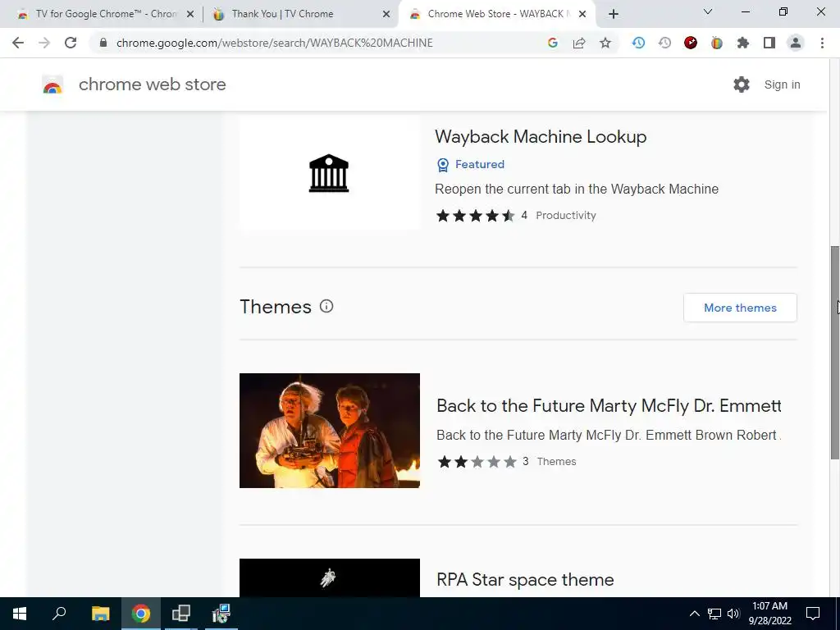The height and width of the screenshot is (630, 840).
Task: Open the Chrome profile avatar
Action: 796,43
